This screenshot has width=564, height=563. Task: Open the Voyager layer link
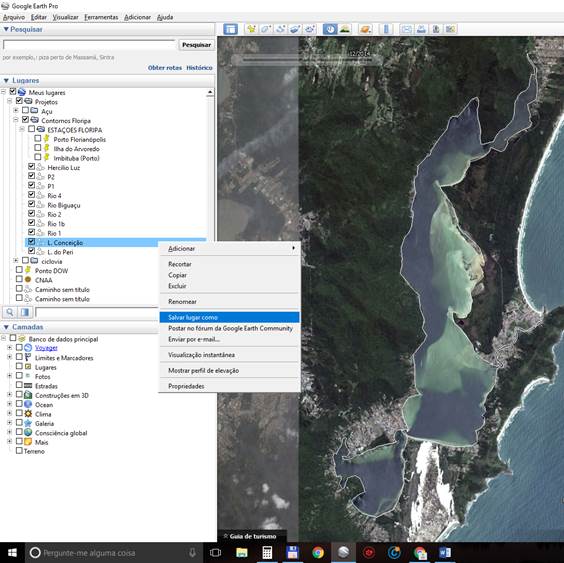(x=46, y=348)
